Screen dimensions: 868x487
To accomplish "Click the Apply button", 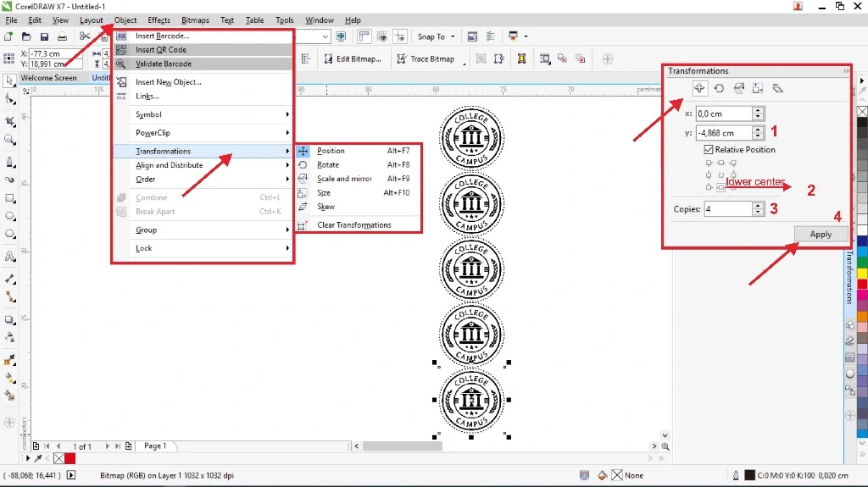I will [x=821, y=234].
